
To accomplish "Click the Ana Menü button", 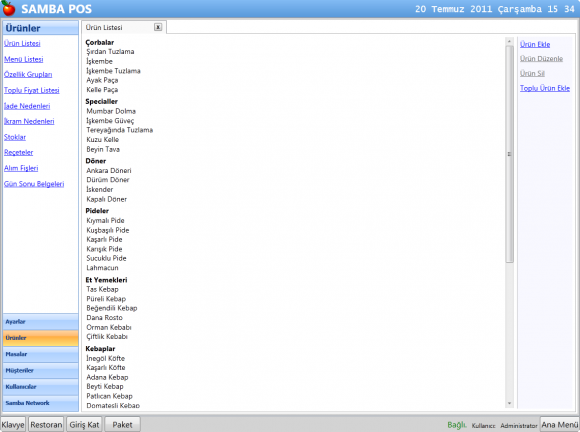I will (560, 425).
